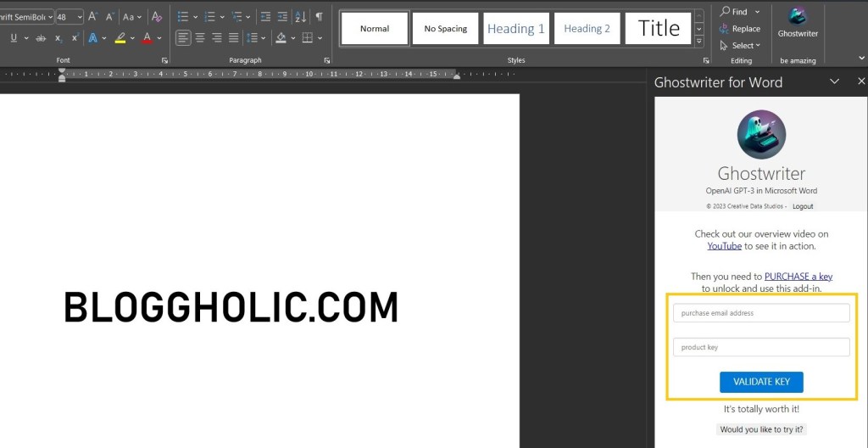Sort text with the A-Z icon

[301, 17]
